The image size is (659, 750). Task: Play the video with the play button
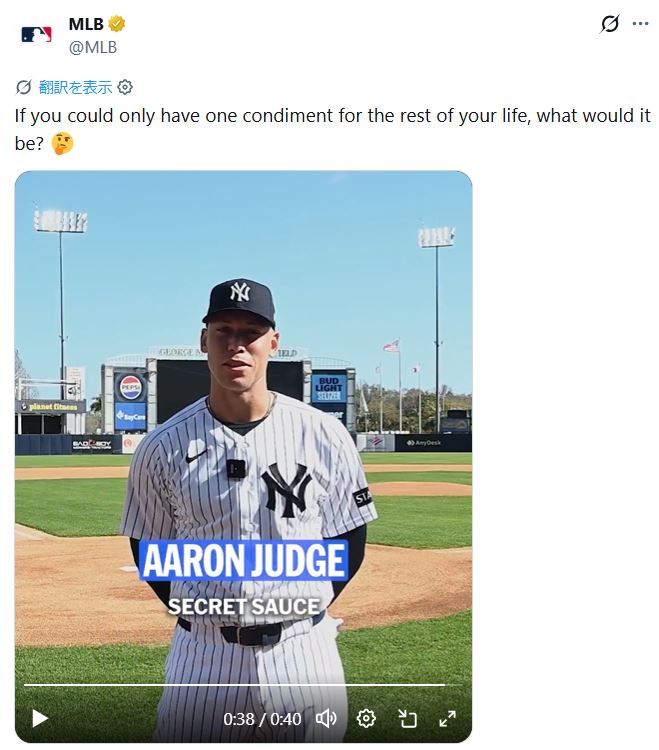pyautogui.click(x=40, y=718)
